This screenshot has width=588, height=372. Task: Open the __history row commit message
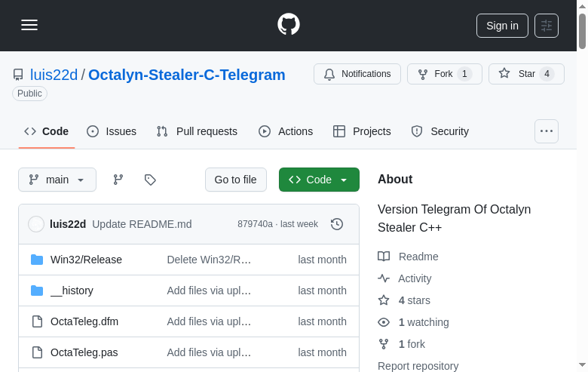point(209,291)
